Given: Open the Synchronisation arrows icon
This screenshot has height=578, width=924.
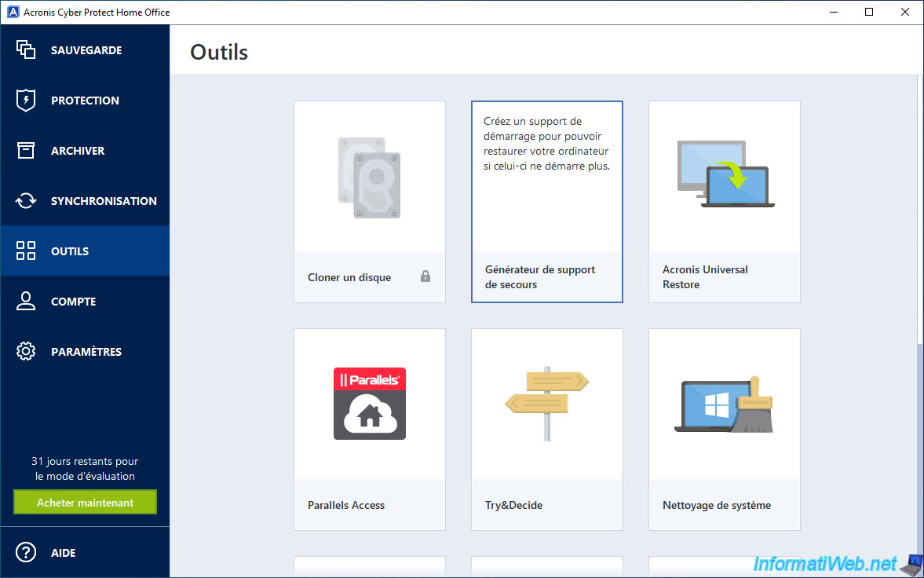Looking at the screenshot, I should click(x=26, y=201).
